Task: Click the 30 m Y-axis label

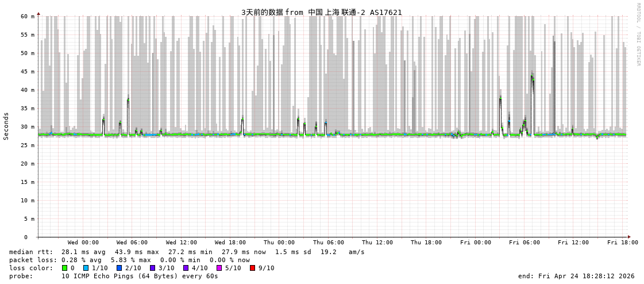Action: [28, 126]
